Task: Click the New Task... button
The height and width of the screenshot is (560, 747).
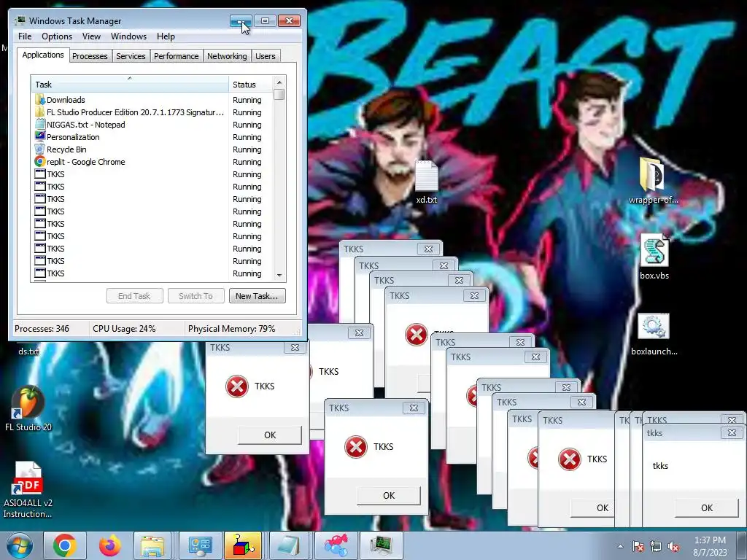Action: click(257, 296)
